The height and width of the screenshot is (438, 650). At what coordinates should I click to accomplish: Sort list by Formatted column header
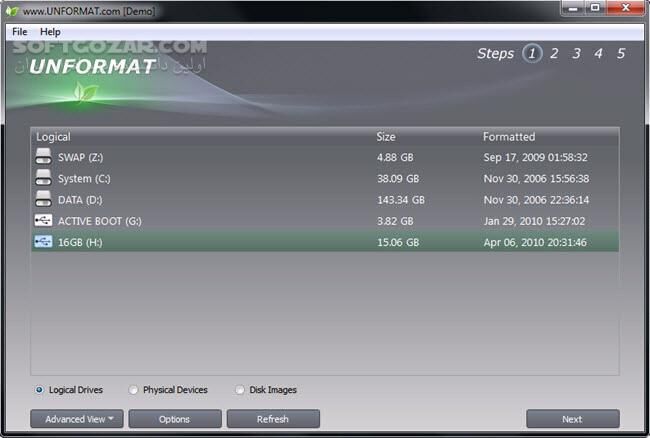pyautogui.click(x=509, y=136)
